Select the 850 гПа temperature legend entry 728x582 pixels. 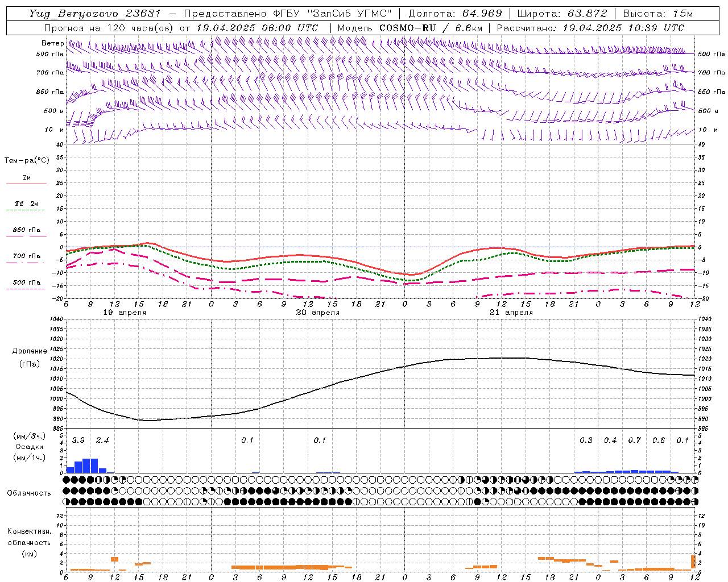pyautogui.click(x=26, y=230)
